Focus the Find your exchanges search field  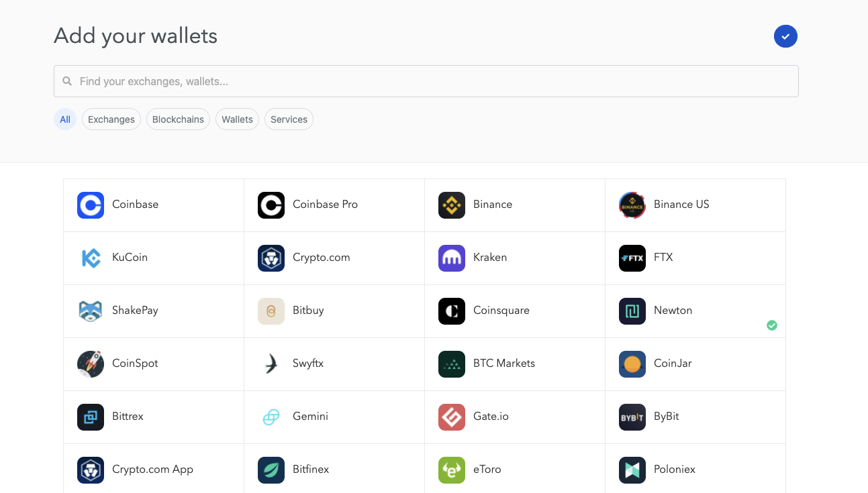tap(426, 81)
